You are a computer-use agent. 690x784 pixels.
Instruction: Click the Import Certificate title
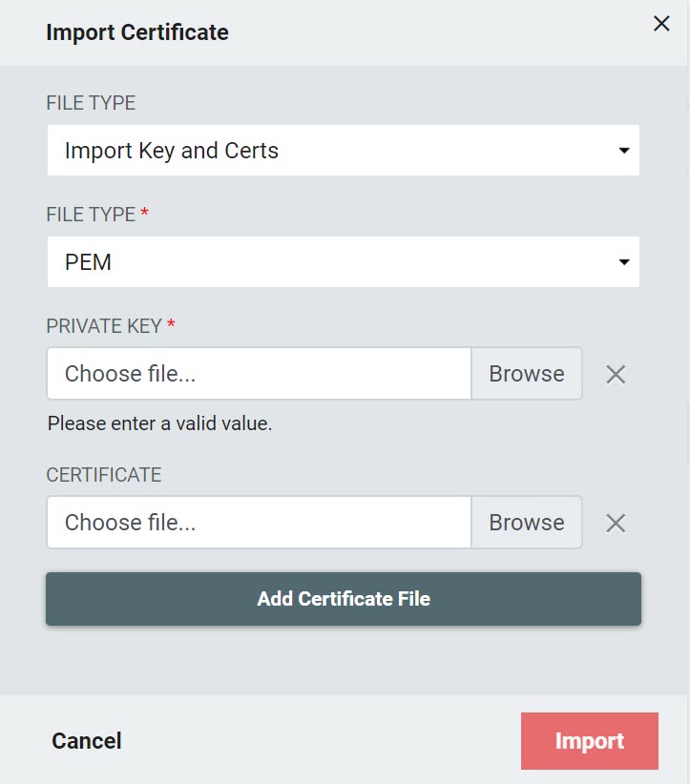[137, 32]
